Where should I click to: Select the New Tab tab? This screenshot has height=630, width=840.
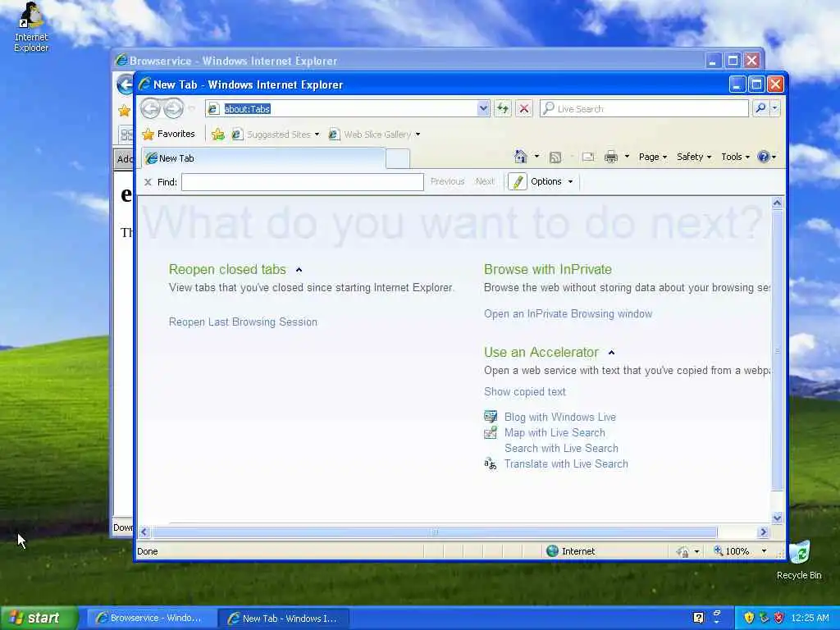pyautogui.click(x=263, y=158)
